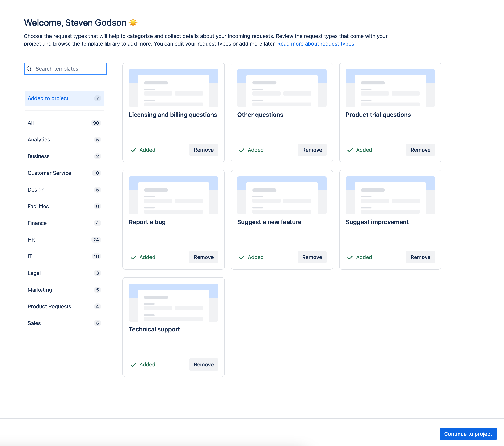The height and width of the screenshot is (446, 504).
Task: Open the Technical support preview thumbnail
Action: [x=173, y=303]
